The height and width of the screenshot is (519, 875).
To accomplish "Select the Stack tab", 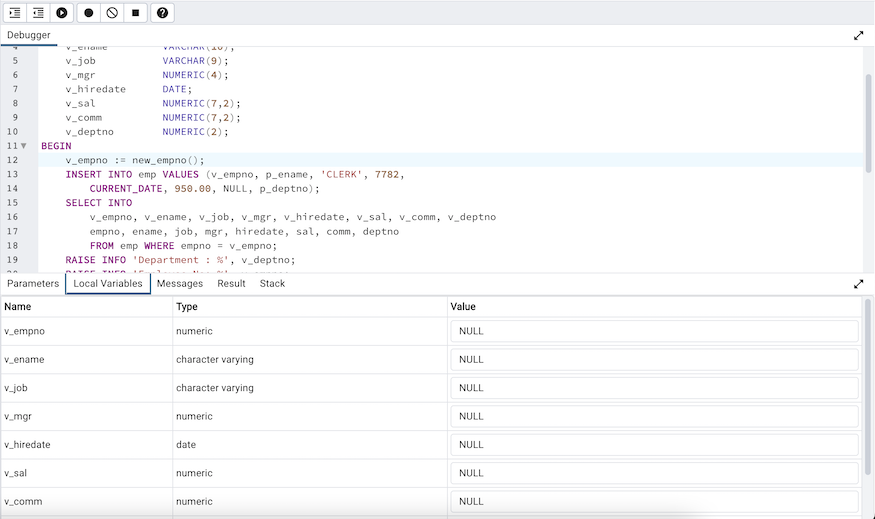I will tap(272, 284).
